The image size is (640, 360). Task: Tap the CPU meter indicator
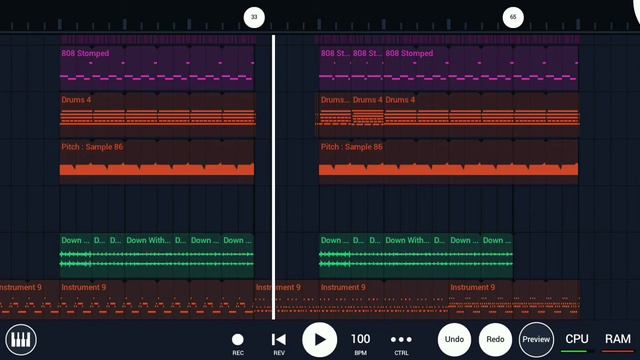click(x=577, y=341)
